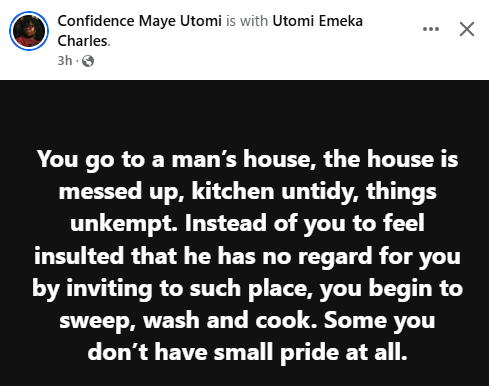Image resolution: width=489 pixels, height=386 pixels.
Task: Click the line 'by inviting to such place'
Action: pyautogui.click(x=173, y=288)
